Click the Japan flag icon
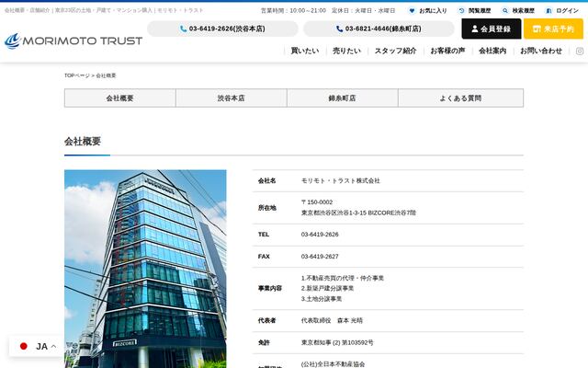The height and width of the screenshot is (368, 588). (x=24, y=346)
